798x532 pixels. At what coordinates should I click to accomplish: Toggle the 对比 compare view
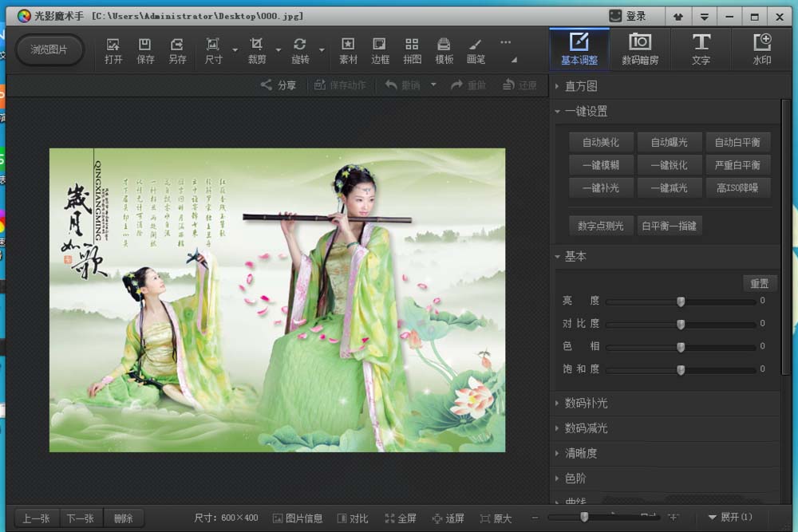353,518
